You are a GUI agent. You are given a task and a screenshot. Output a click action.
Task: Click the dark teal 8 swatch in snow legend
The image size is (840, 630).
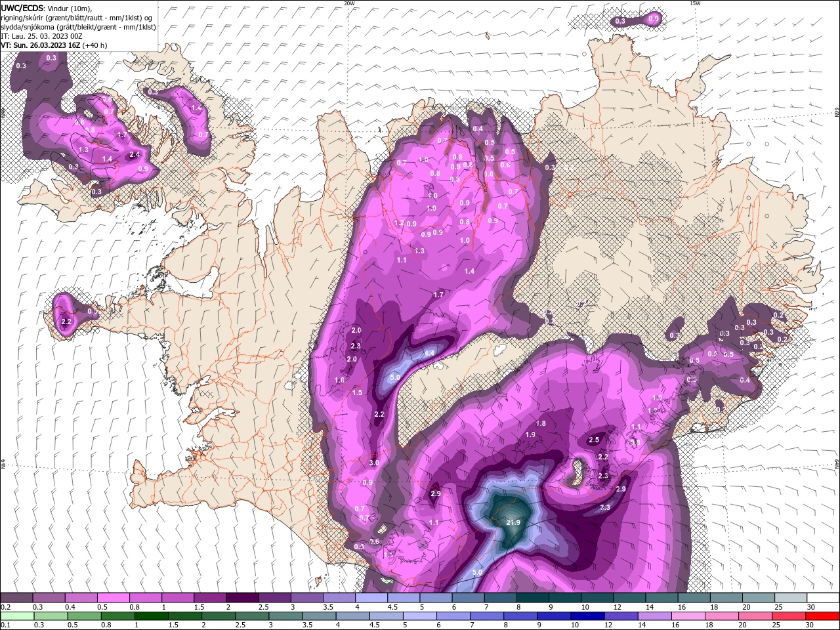click(533, 598)
